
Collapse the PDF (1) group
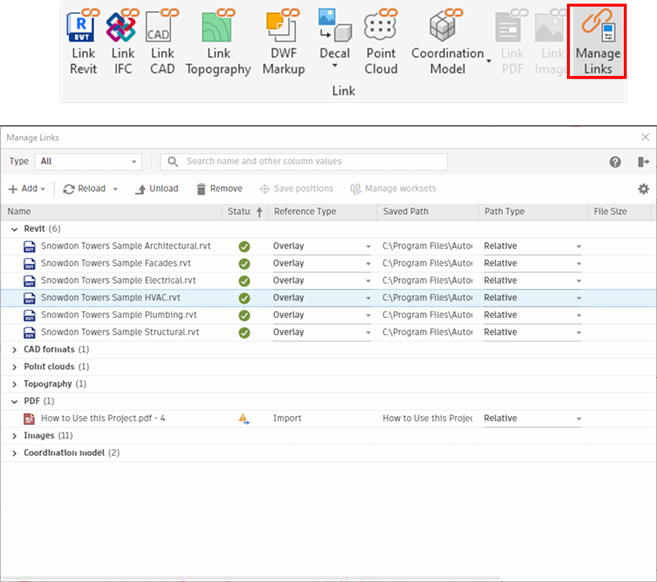coord(15,401)
